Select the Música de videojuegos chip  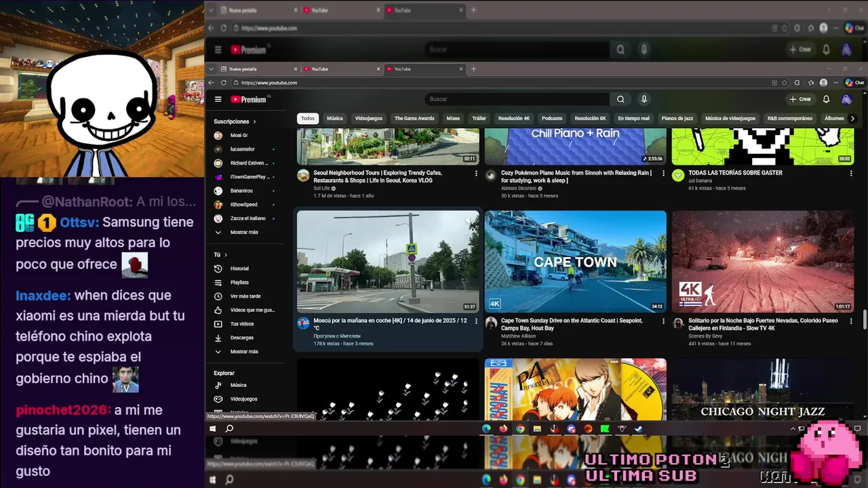click(x=730, y=119)
